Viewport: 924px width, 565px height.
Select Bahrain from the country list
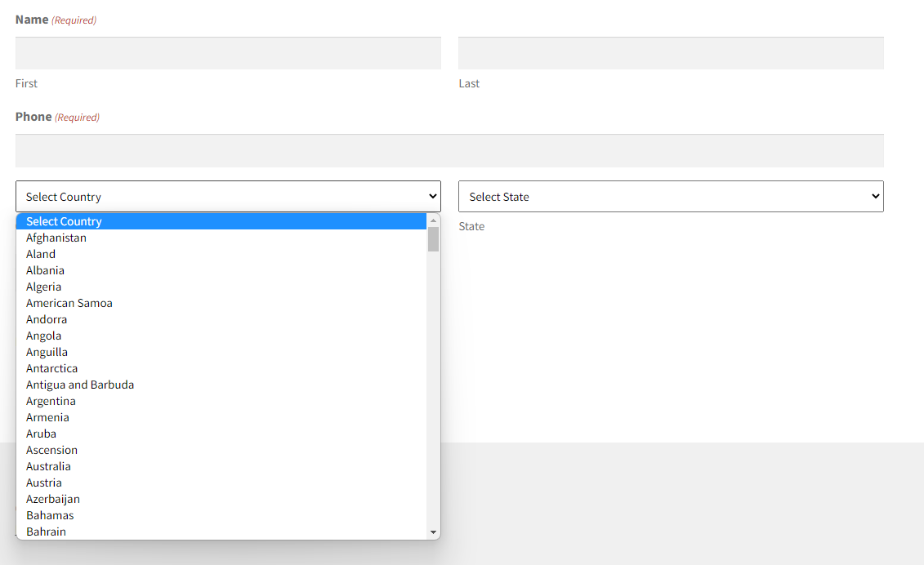(221, 532)
